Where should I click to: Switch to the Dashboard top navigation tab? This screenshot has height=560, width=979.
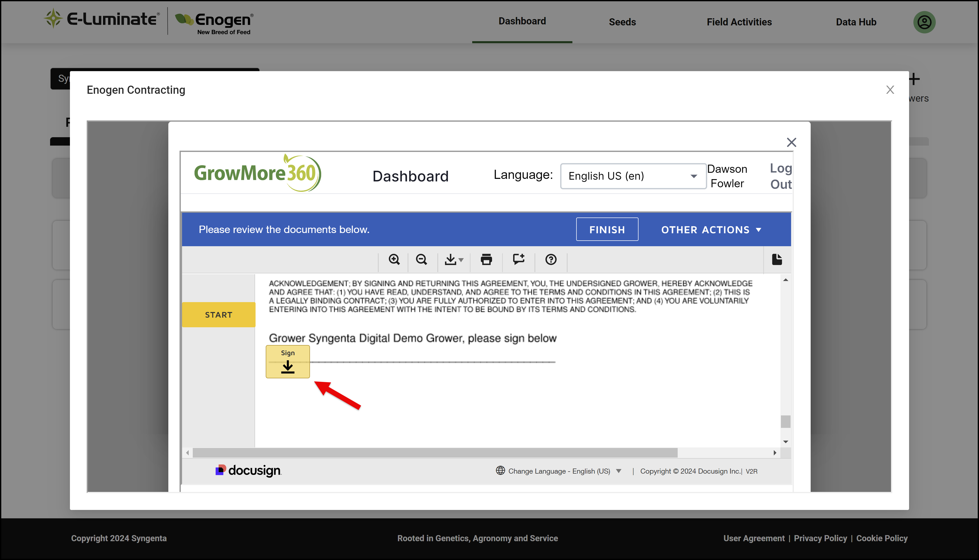(x=522, y=21)
